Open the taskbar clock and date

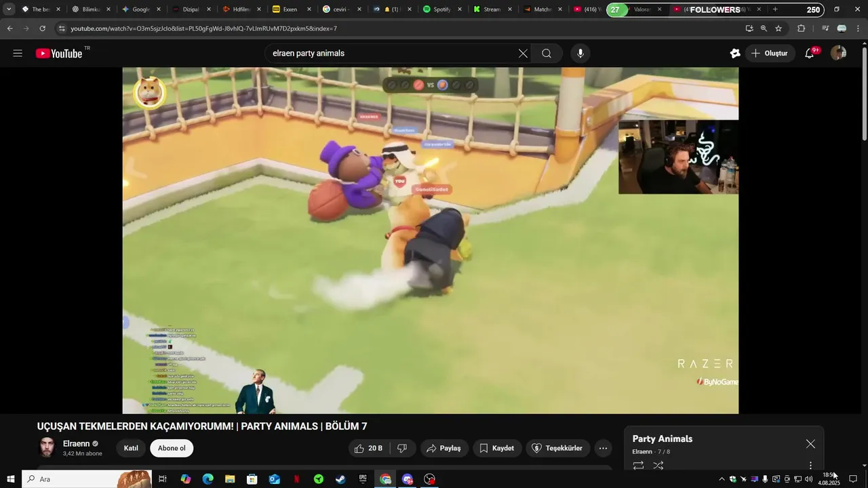(829, 479)
